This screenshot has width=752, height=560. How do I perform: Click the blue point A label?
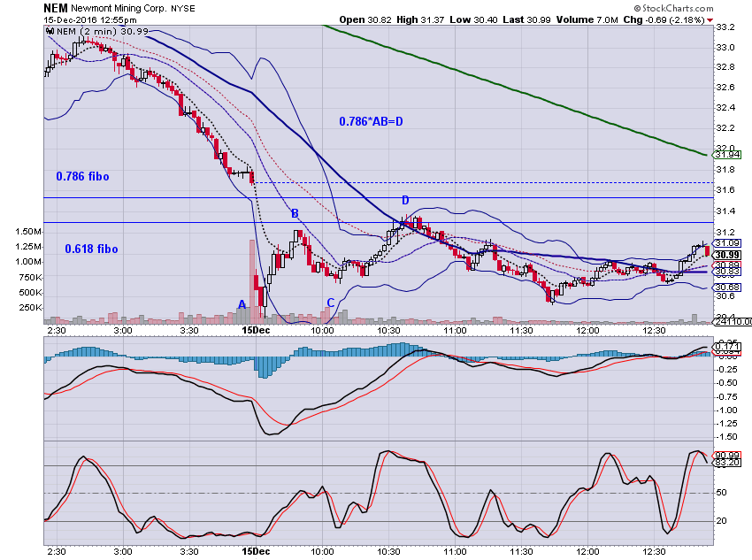(242, 304)
